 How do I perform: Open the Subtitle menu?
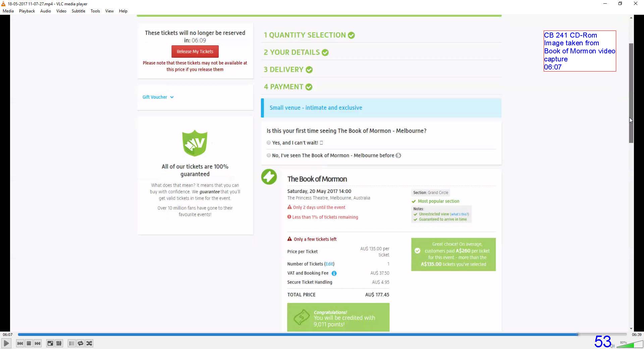(x=78, y=11)
